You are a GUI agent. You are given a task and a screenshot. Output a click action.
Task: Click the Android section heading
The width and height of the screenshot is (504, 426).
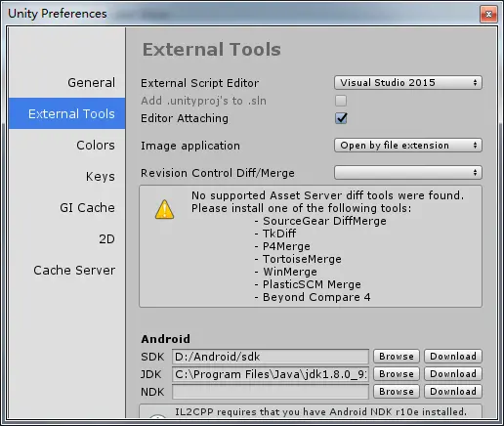165,339
